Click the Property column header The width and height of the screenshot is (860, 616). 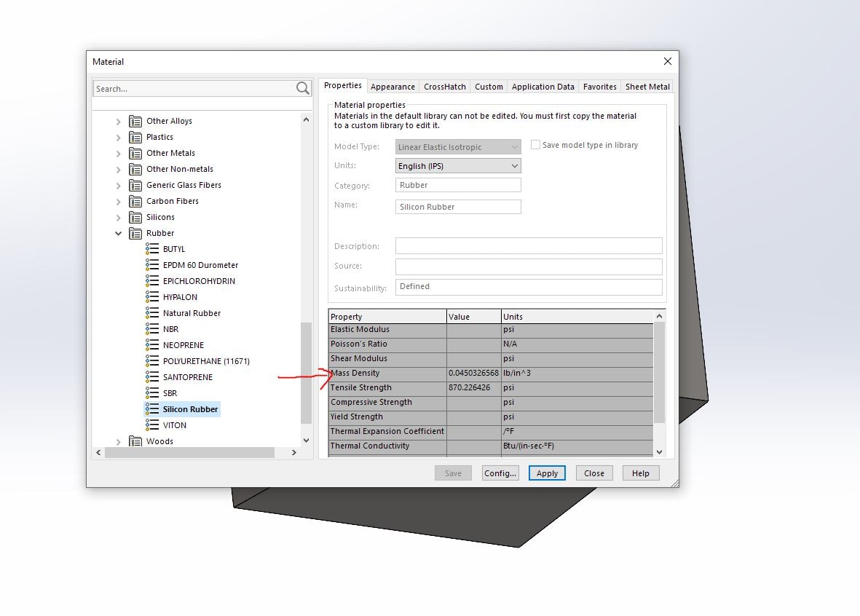click(x=387, y=317)
